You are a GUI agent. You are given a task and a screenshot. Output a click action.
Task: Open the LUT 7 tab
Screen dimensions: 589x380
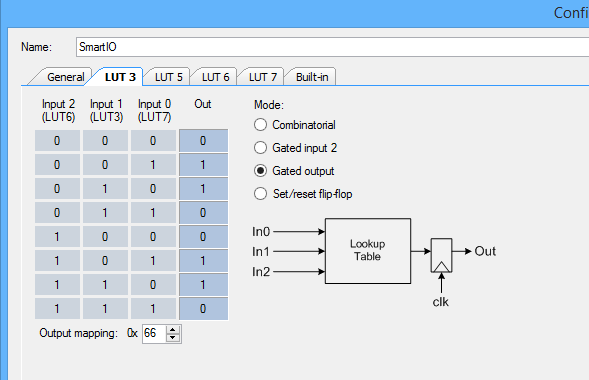263,77
